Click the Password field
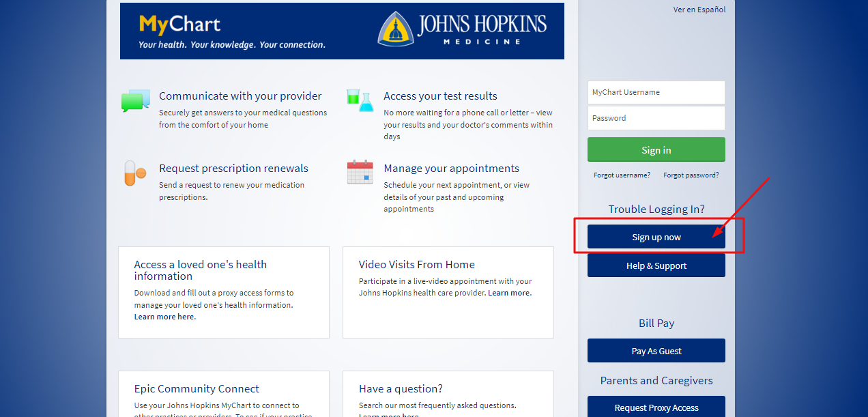868x417 pixels. point(656,117)
